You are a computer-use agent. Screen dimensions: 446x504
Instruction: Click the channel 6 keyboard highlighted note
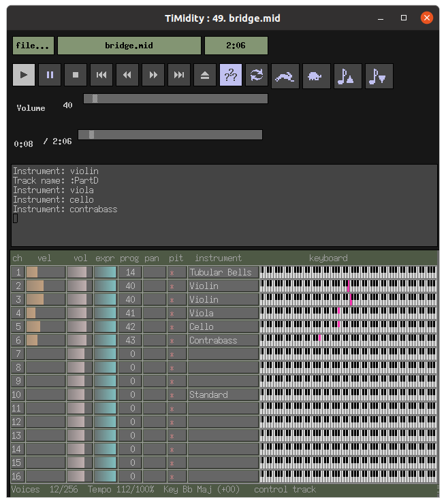319,337
